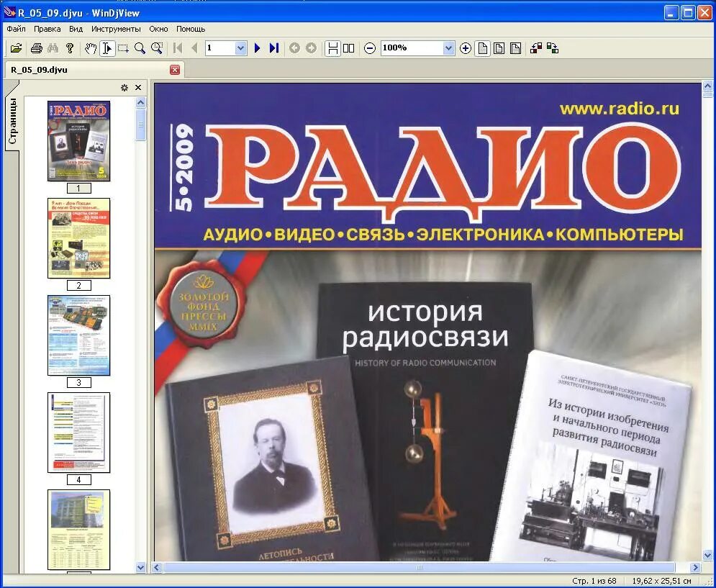The height and width of the screenshot is (588, 716).
Task: Click the rotate right toolbar icon
Action: [553, 48]
